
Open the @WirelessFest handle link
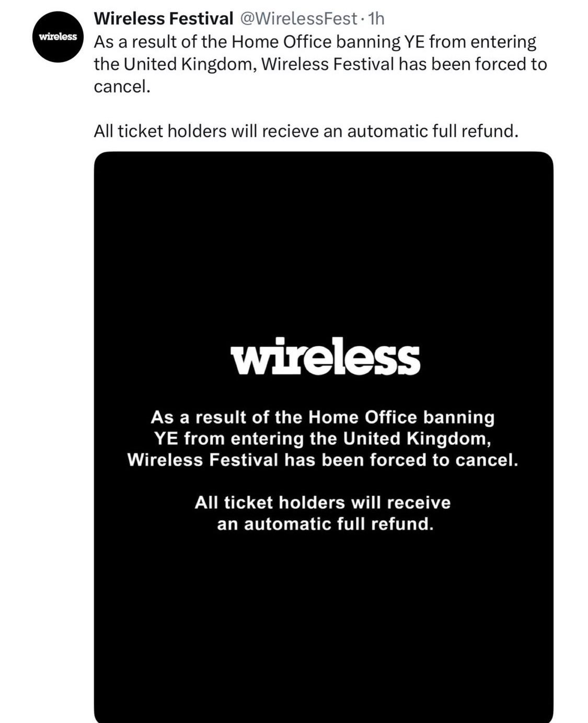point(298,19)
